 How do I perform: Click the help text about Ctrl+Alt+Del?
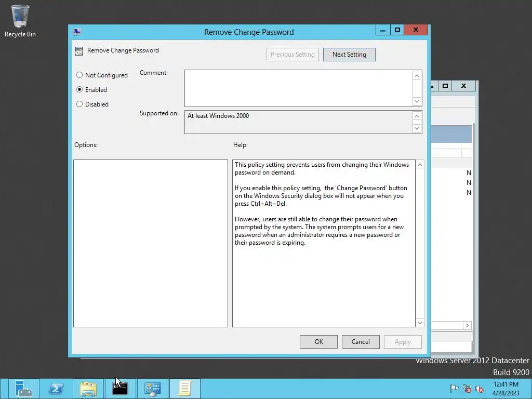coord(321,196)
